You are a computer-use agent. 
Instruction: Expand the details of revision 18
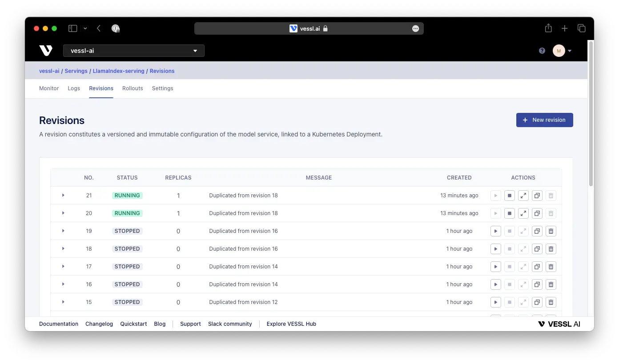[x=63, y=248]
